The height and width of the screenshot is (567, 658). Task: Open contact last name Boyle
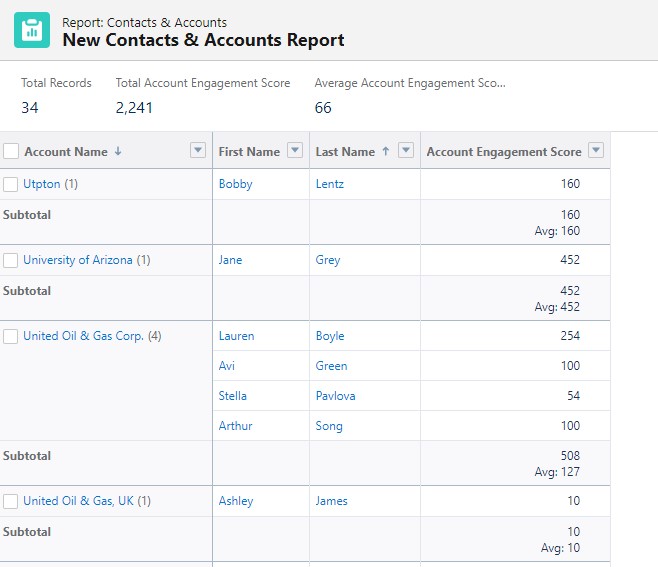click(x=330, y=336)
